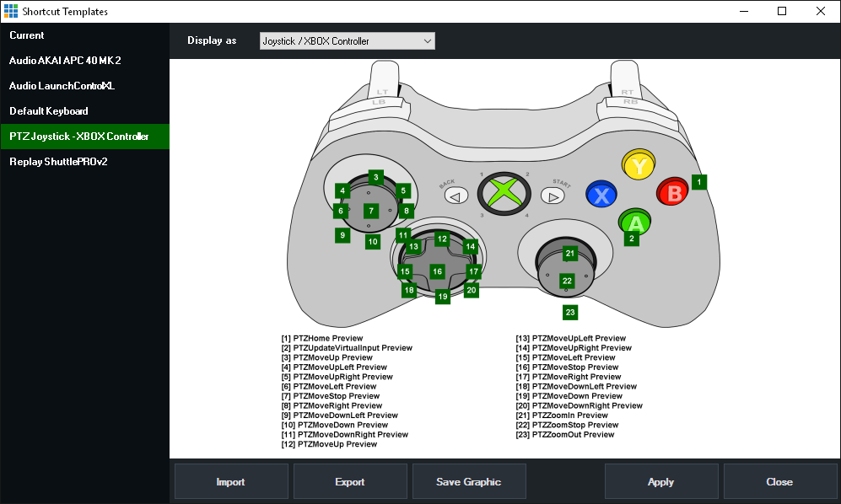Screen dimensions: 841x504
Task: Click the yellow Y button on the controller
Action: tap(639, 165)
